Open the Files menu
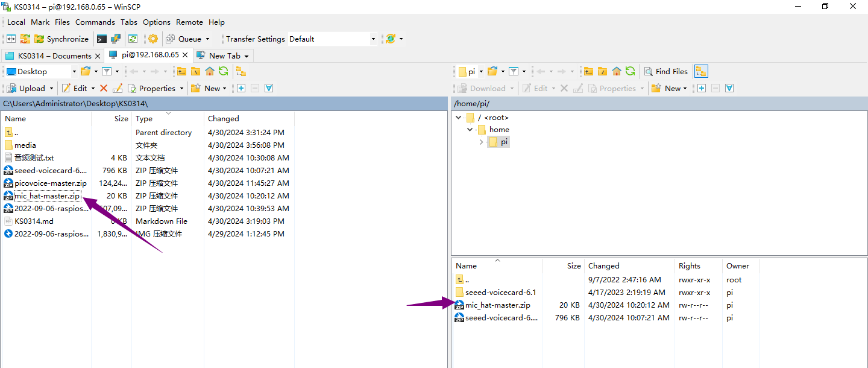Viewport: 868px width, 368px height. [x=62, y=22]
